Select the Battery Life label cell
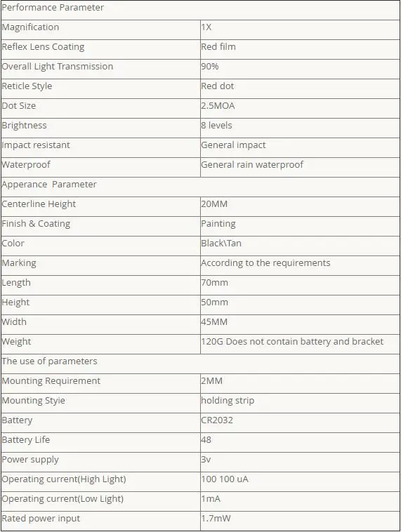The width and height of the screenshot is (401, 532). click(100, 442)
